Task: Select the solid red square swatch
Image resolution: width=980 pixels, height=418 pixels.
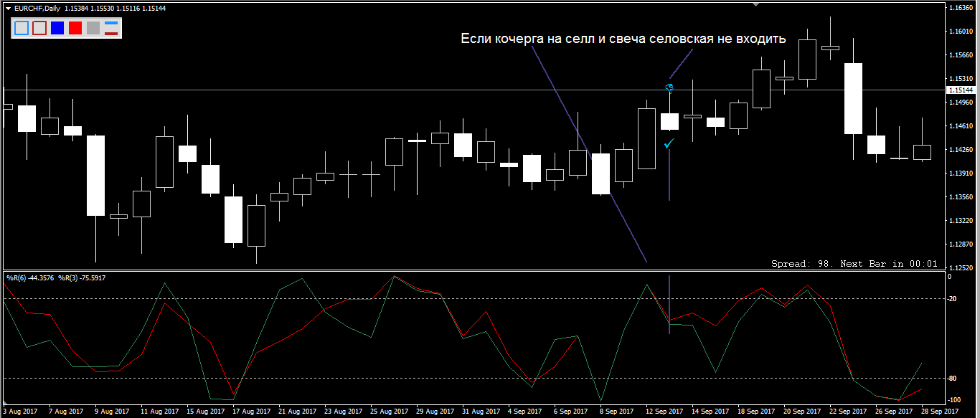Action: coord(75,28)
